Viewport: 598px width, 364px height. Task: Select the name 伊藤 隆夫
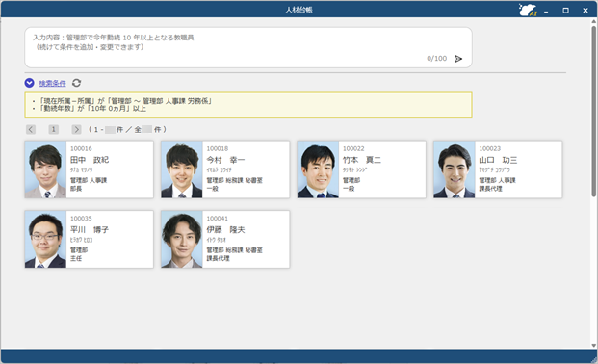[x=225, y=230]
